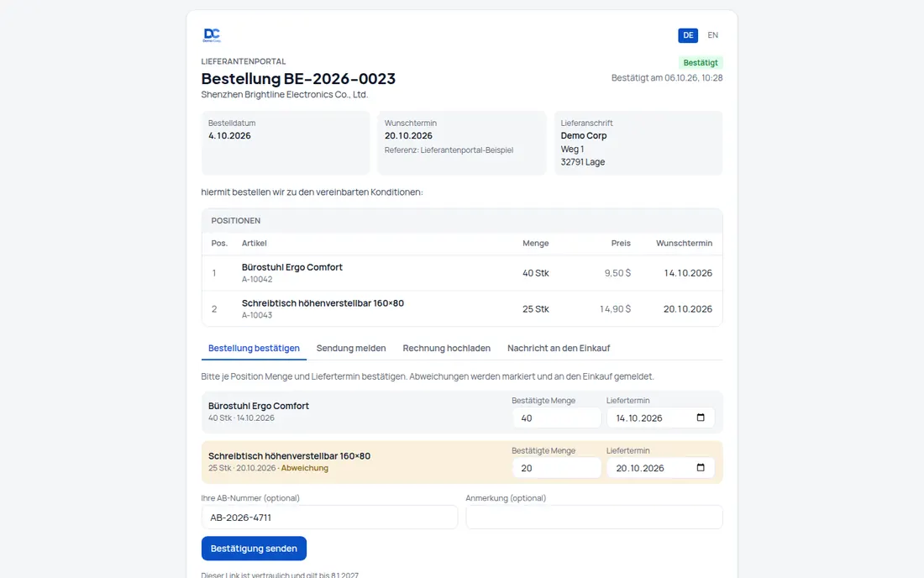Image resolution: width=924 pixels, height=578 pixels.
Task: Click price cell 9,50 $
Action: click(617, 273)
